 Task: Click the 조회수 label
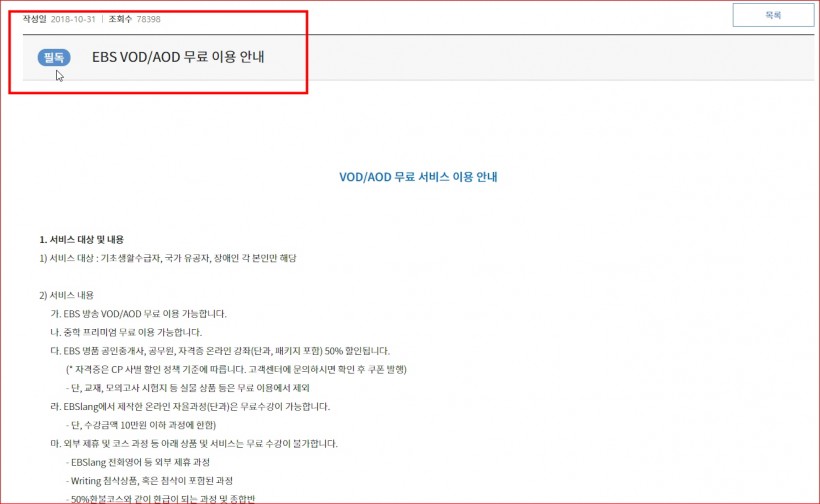click(120, 19)
